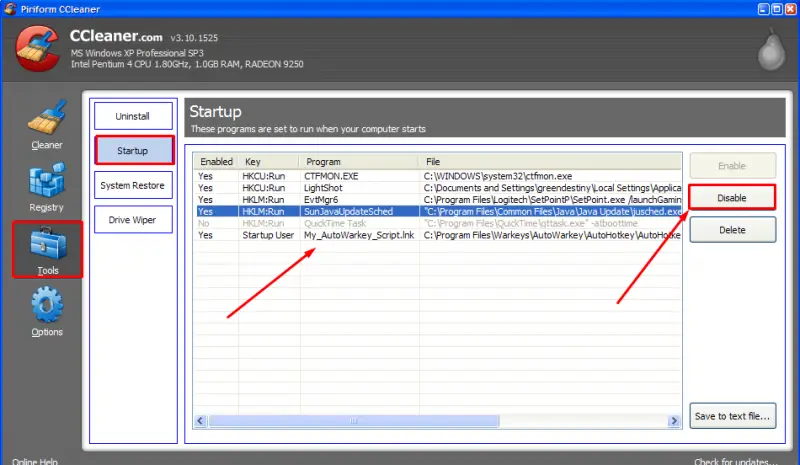Open the Options gear icon
The image size is (800, 465).
point(47,305)
